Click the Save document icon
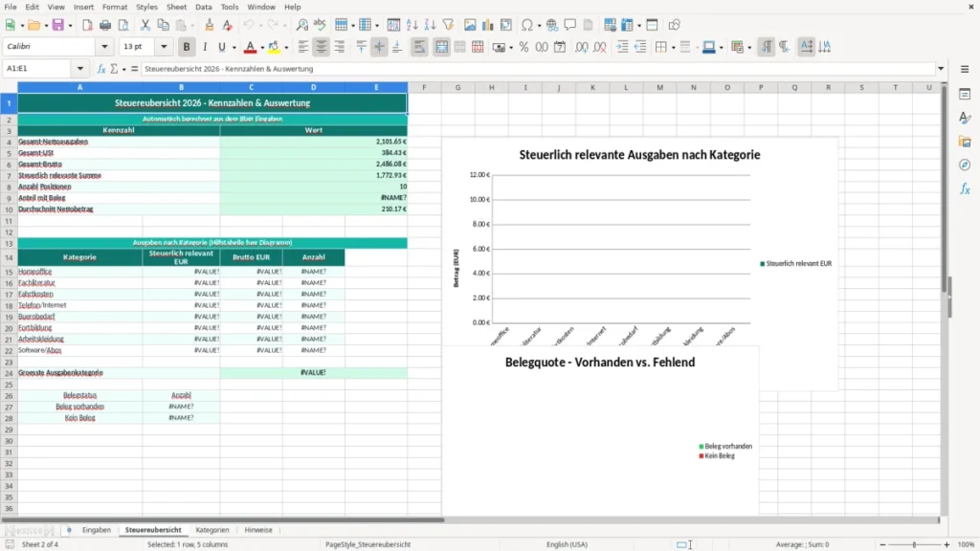This screenshot has height=551, width=980. (58, 25)
